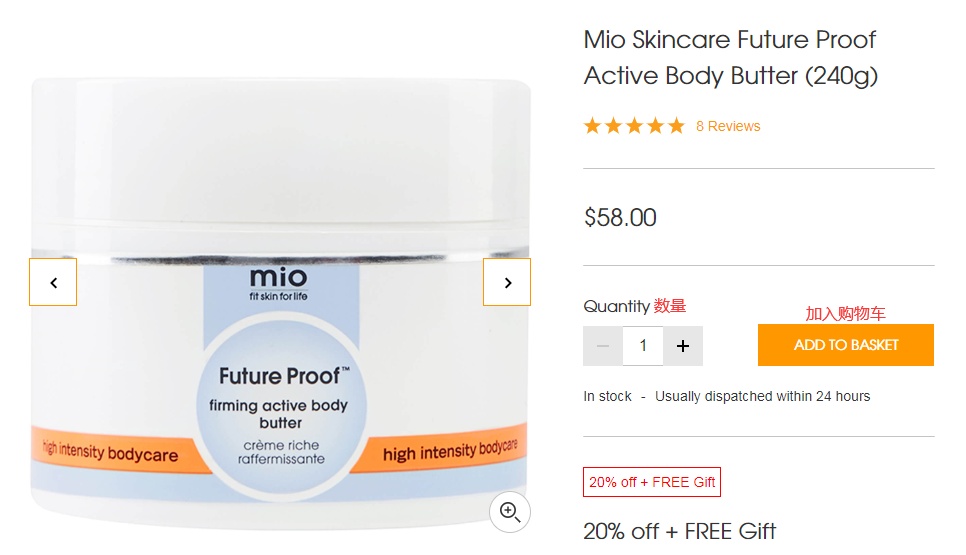Click the red 加入购物车 annotation
The width and height of the screenshot is (966, 555).
click(845, 314)
